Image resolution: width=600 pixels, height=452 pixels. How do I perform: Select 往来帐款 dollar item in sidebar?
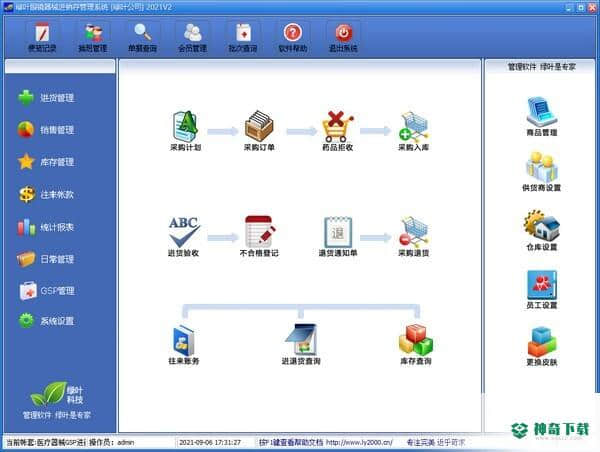click(x=46, y=194)
